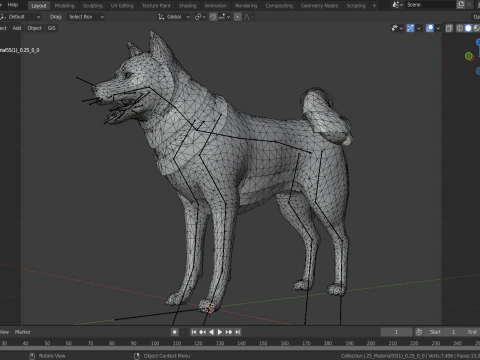This screenshot has height=360, width=480.
Task: Open the pivot point dropdown
Action: tap(200, 17)
